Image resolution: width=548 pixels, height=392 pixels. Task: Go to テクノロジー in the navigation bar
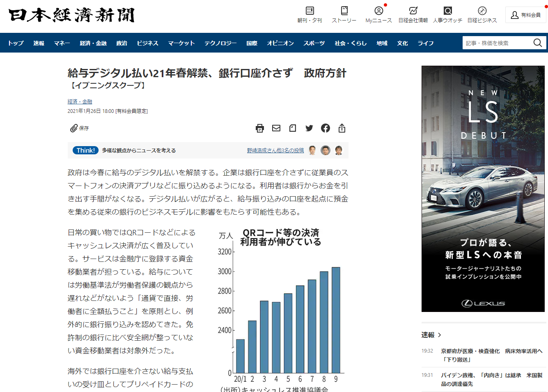point(220,43)
